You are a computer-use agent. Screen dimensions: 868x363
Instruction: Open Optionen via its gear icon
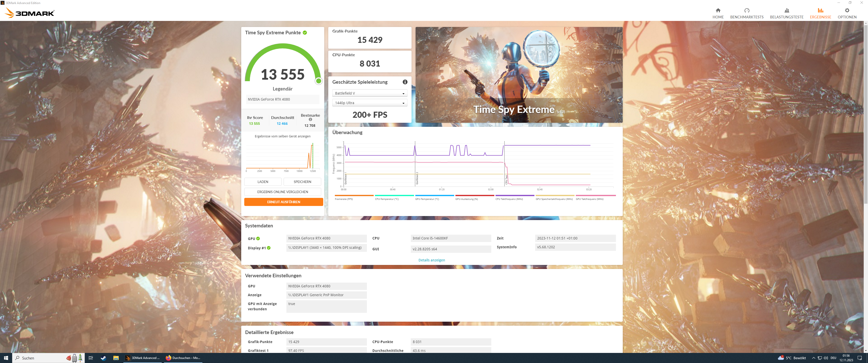coord(847,10)
